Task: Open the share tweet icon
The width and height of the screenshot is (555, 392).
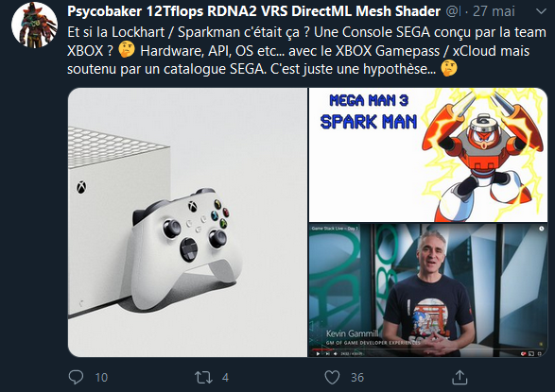Action: [460, 377]
